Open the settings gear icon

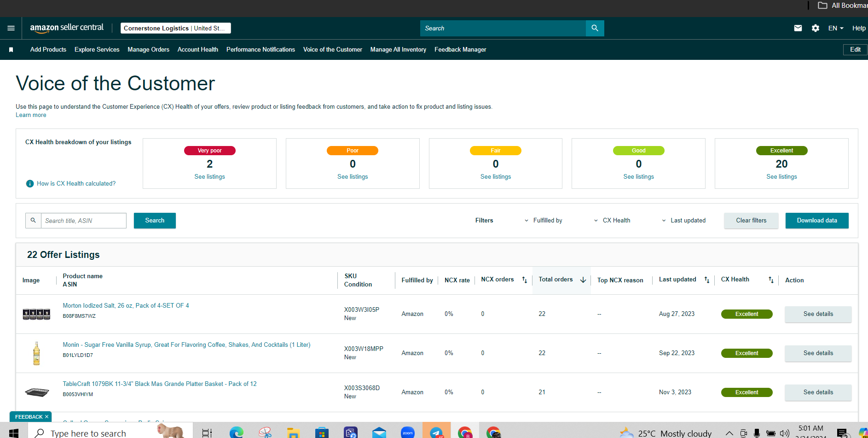point(816,28)
